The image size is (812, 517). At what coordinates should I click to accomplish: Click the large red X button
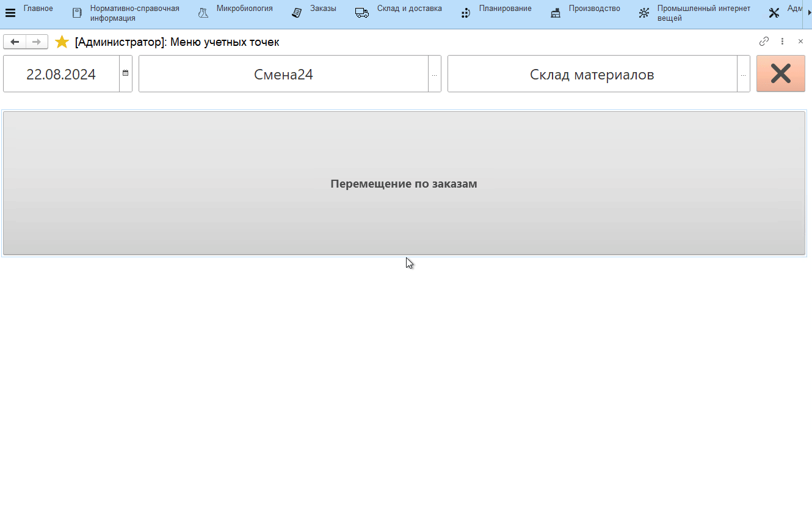(x=780, y=74)
